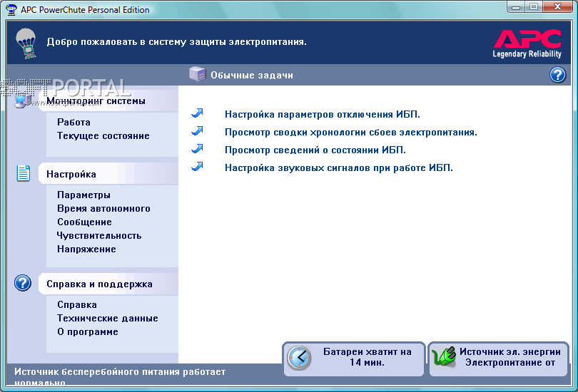This screenshot has width=578, height=392.
Task: Open Настройка параметров отключения ИБП link
Action: (x=322, y=115)
